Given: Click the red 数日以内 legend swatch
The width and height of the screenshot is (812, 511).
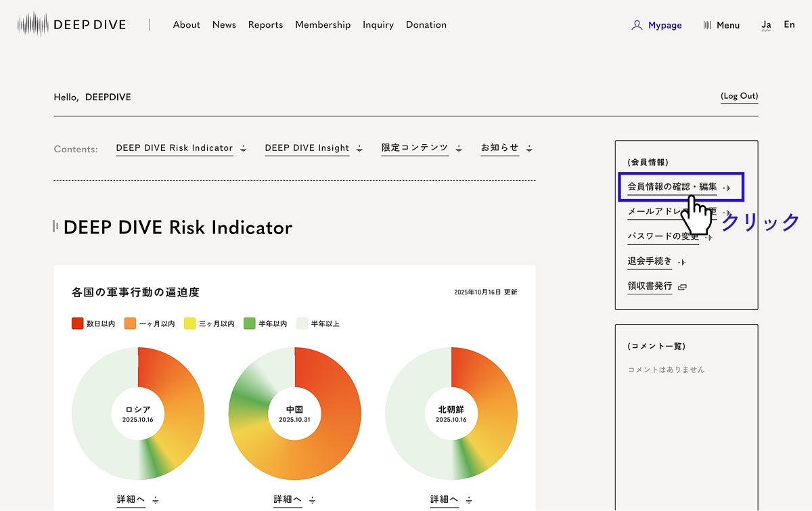Looking at the screenshot, I should (77, 324).
